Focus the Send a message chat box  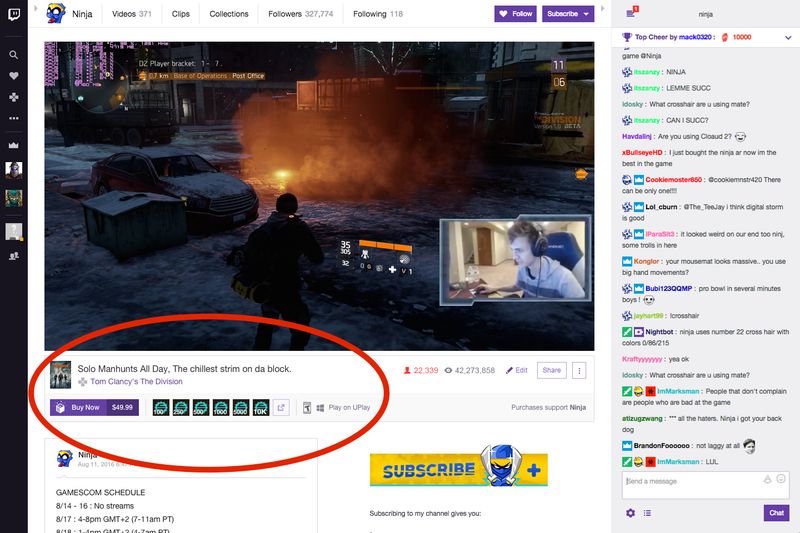pos(706,485)
